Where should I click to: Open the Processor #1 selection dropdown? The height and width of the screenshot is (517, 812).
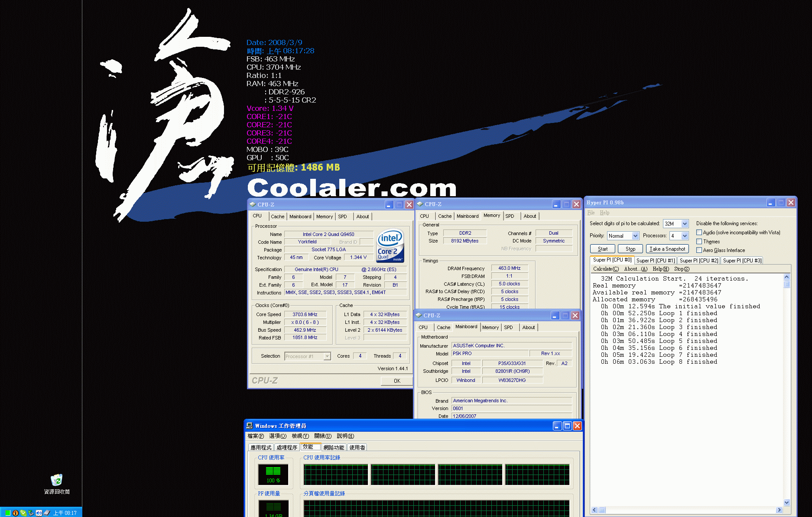pos(327,356)
